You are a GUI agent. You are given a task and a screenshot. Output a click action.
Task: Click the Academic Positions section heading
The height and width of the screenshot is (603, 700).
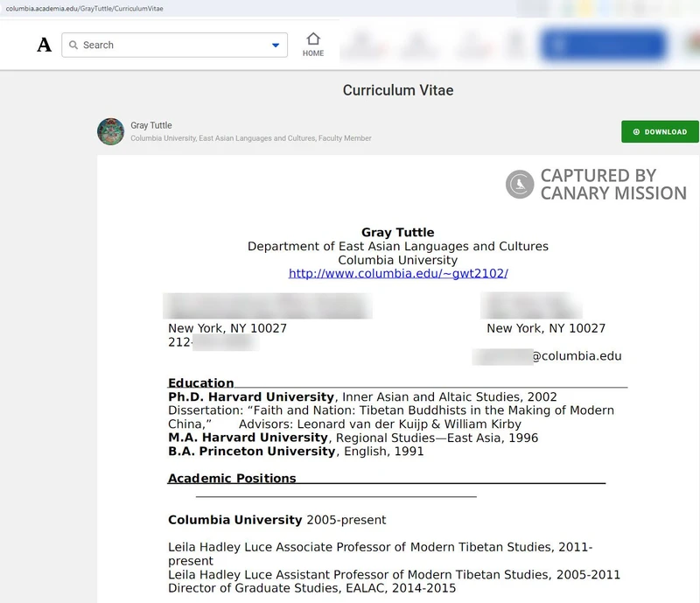coord(232,478)
